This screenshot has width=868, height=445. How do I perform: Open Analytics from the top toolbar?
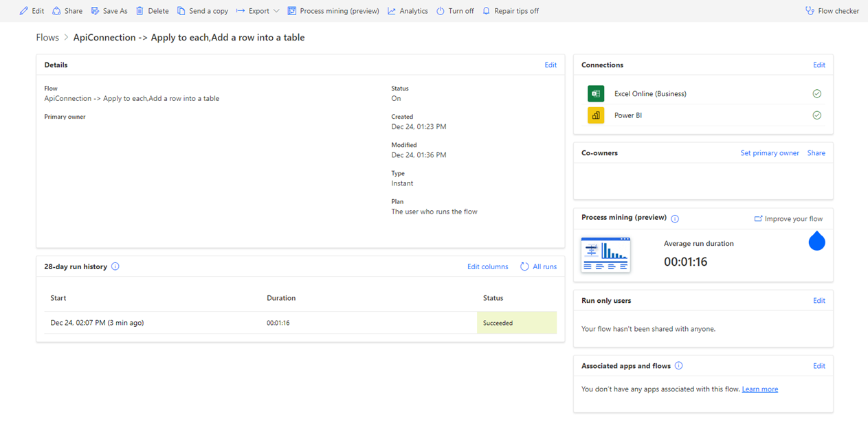[x=408, y=11]
